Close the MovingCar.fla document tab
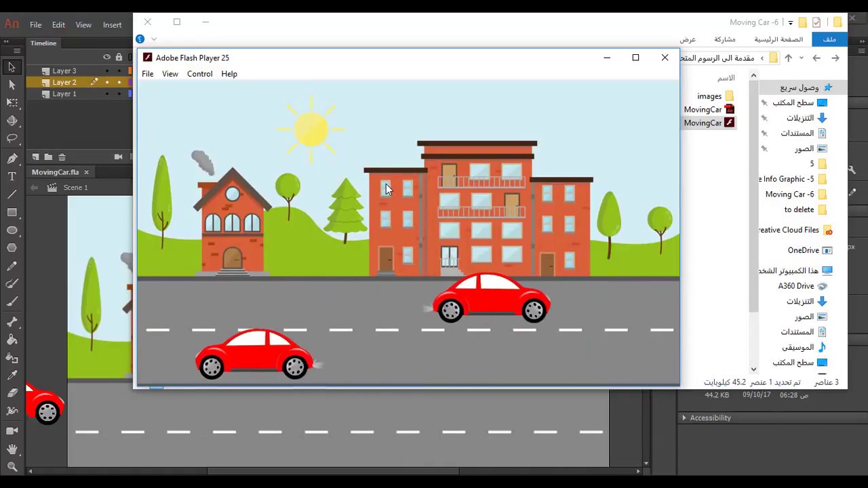868x488 pixels. tap(86, 172)
